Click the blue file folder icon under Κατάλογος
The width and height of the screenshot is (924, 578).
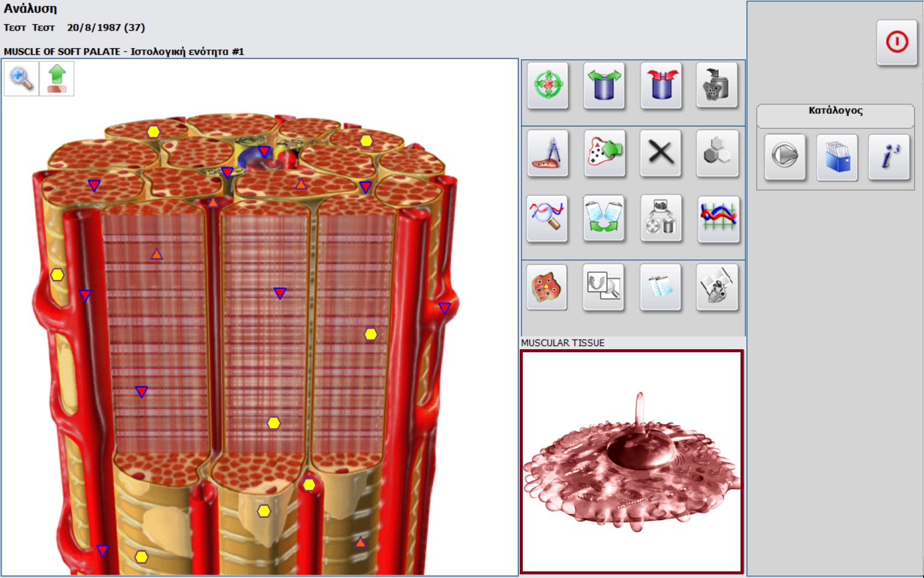coord(837,157)
